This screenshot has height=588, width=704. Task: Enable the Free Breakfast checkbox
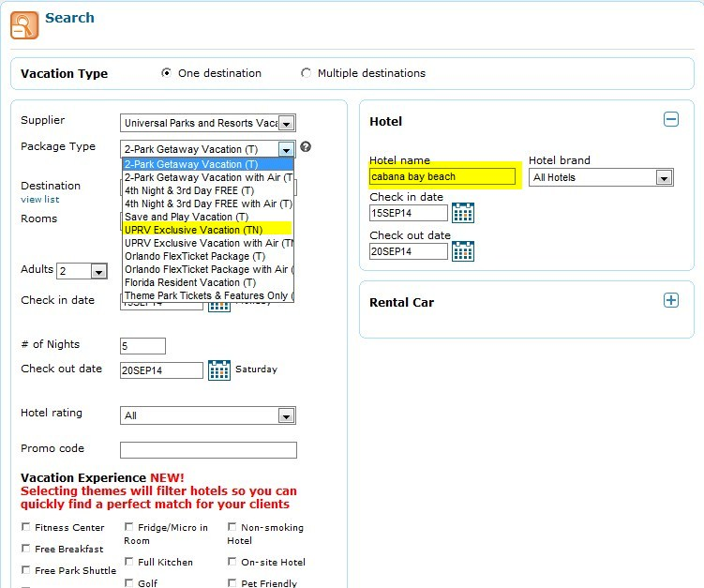click(26, 549)
